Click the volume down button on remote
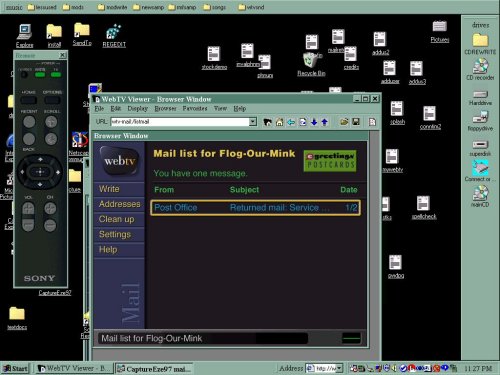The image size is (500, 375). (28, 225)
